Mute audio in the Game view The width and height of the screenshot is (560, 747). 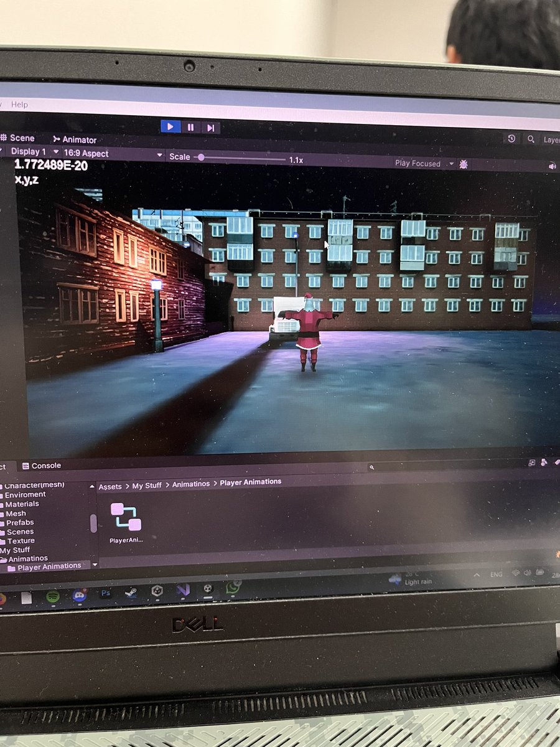coord(552,166)
